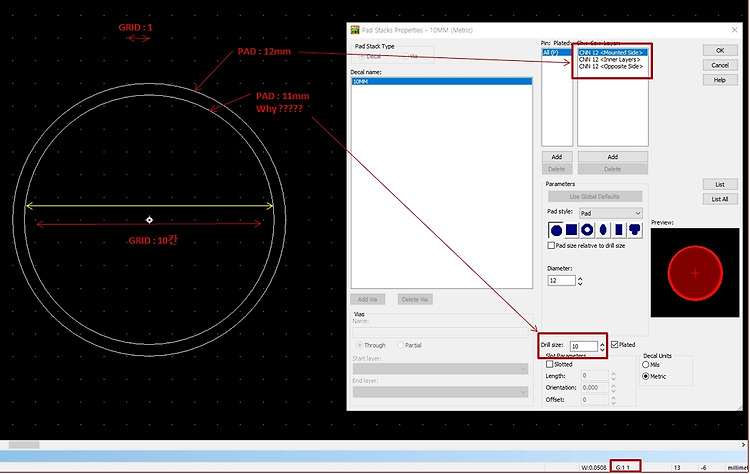750x474 pixels.
Task: Click the List button
Action: pos(720,184)
